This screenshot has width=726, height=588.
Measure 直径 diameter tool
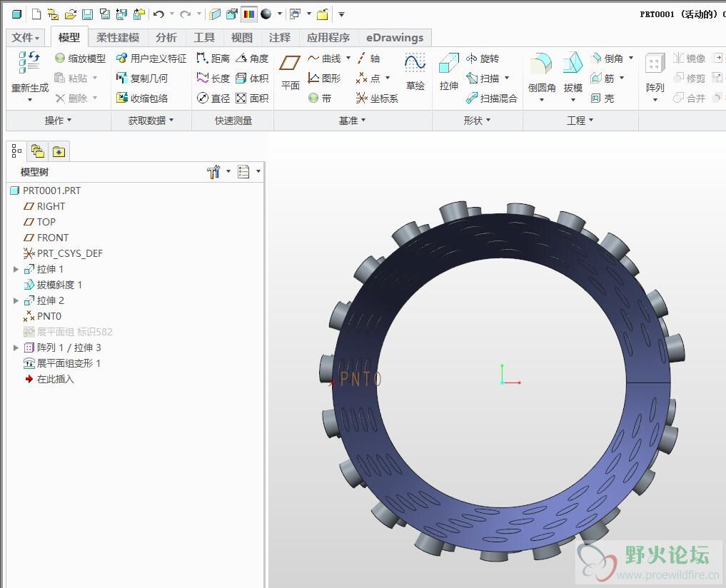(x=213, y=98)
